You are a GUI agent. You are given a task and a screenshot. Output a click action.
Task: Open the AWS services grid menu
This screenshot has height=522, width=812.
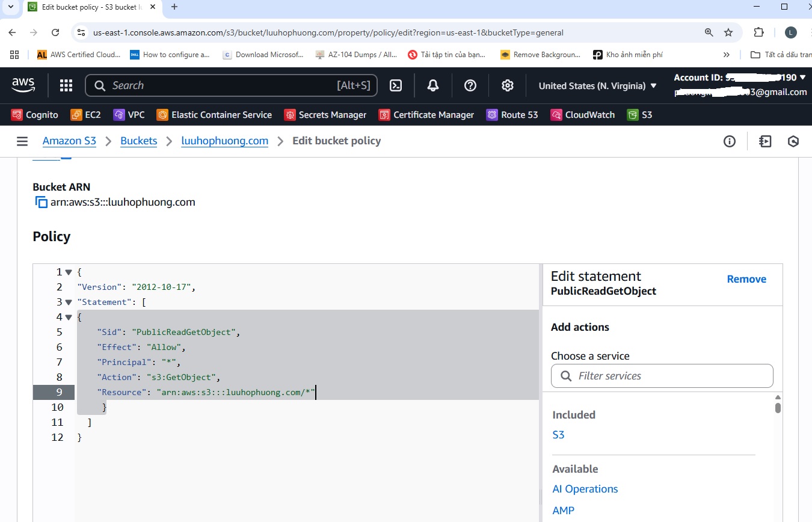pyautogui.click(x=66, y=85)
